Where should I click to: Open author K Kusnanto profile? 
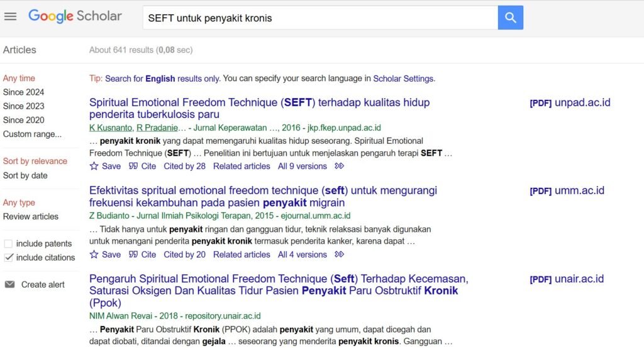111,128
